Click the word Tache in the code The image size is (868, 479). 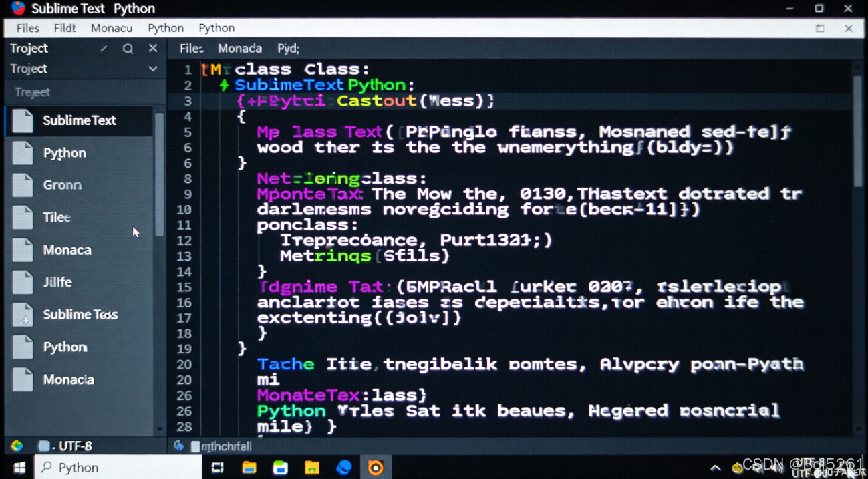pos(285,365)
